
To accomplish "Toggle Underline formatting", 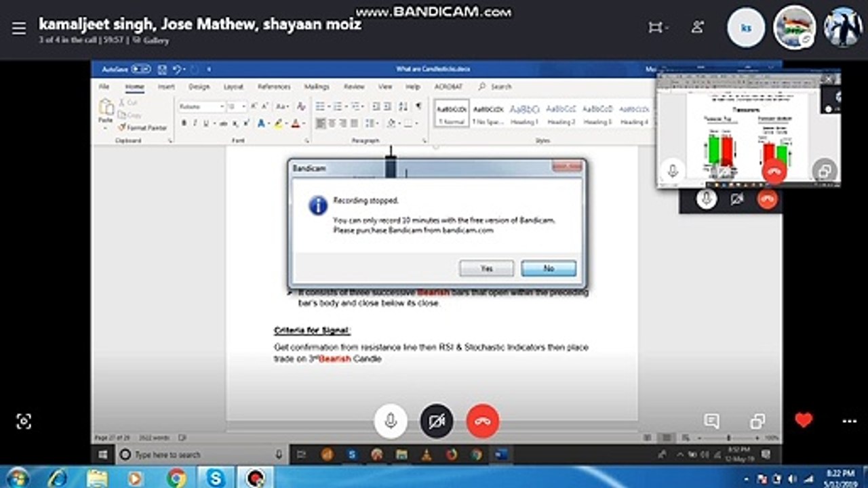I will point(205,123).
